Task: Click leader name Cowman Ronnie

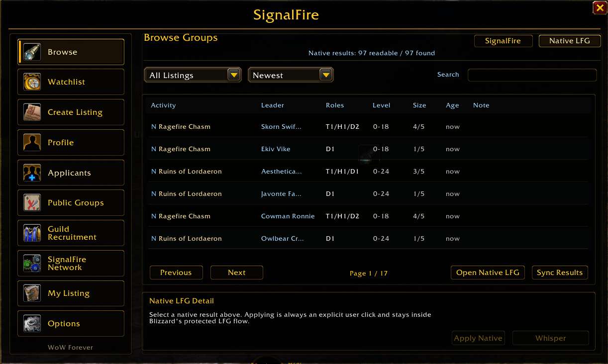Action: click(x=288, y=216)
